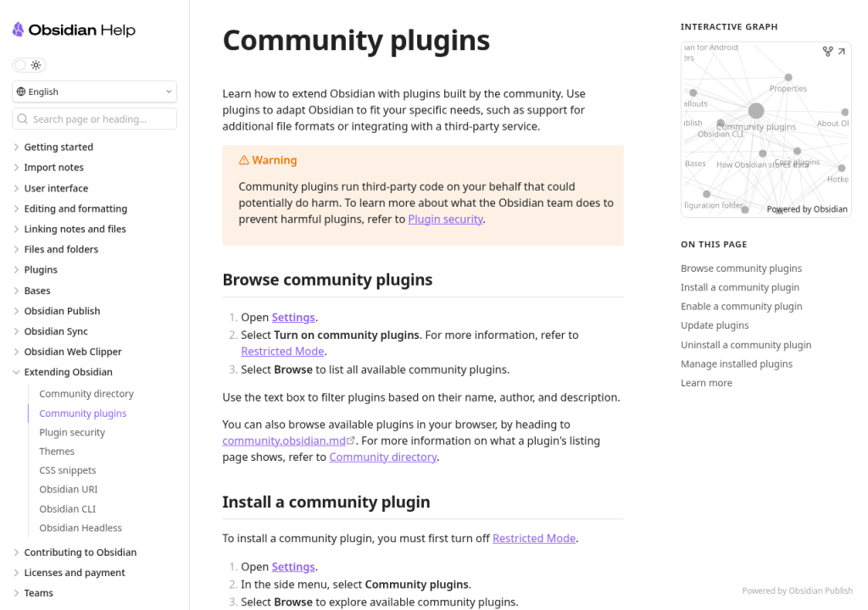Jump to Browse community plugins heading
This screenshot has height=610, width=868.
pyautogui.click(x=741, y=269)
